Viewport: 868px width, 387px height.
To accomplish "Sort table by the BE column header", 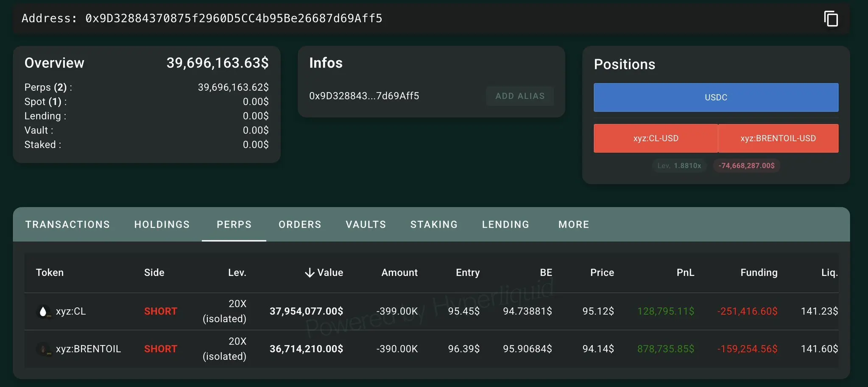I will (546, 273).
